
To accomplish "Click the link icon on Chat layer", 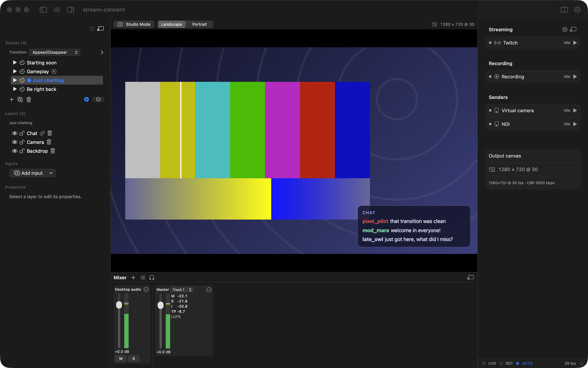I will pos(42,133).
